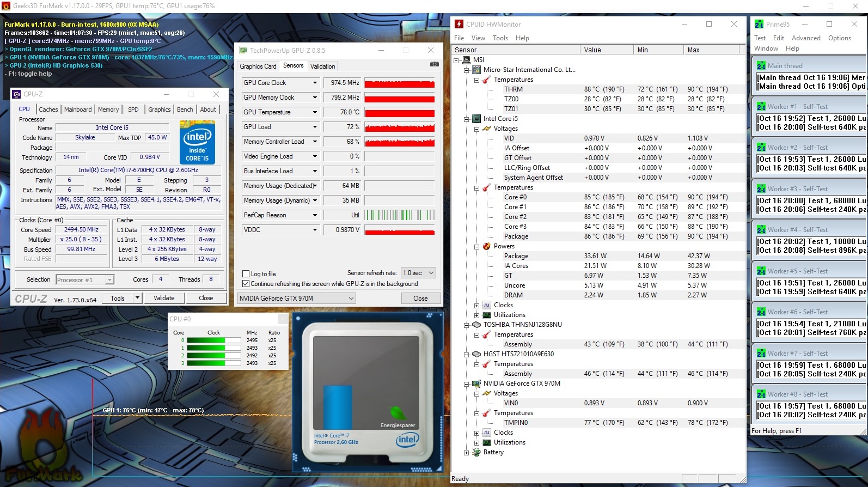This screenshot has height=487, width=868.
Task: Click the VDDC reading 0.9870 V
Action: 343,230
